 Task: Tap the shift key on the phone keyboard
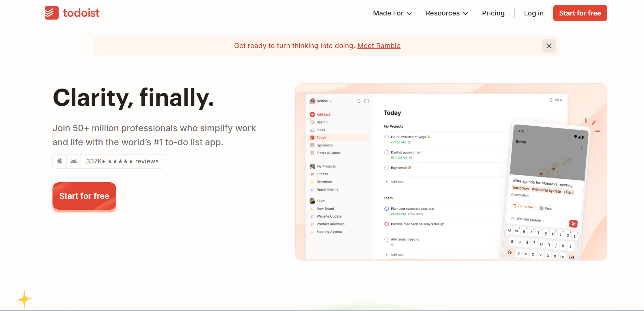tap(510, 252)
